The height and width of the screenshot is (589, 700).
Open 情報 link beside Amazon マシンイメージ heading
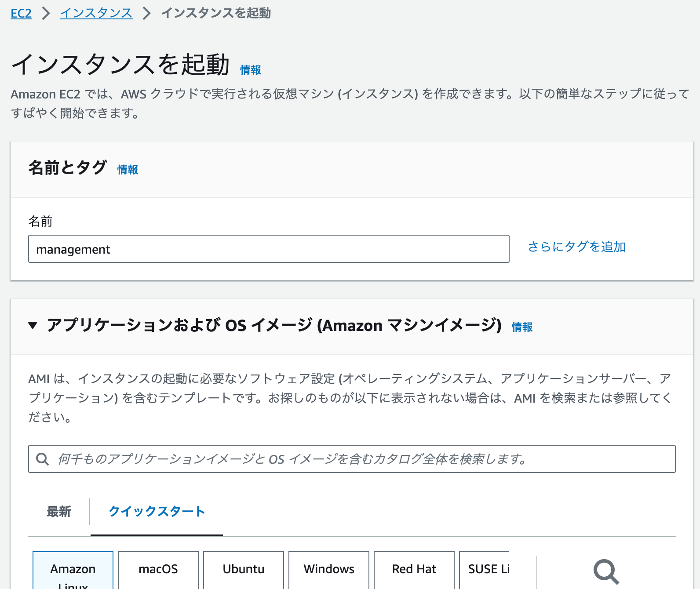(522, 327)
